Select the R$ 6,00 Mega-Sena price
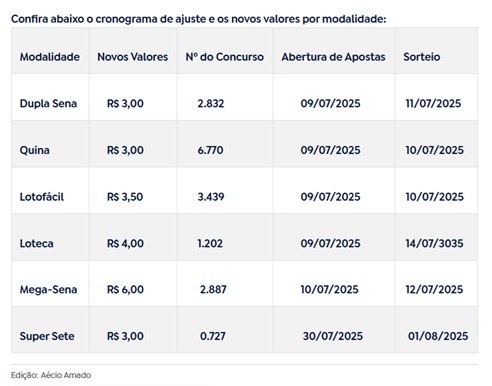Image resolution: width=492 pixels, height=386 pixels. point(125,290)
